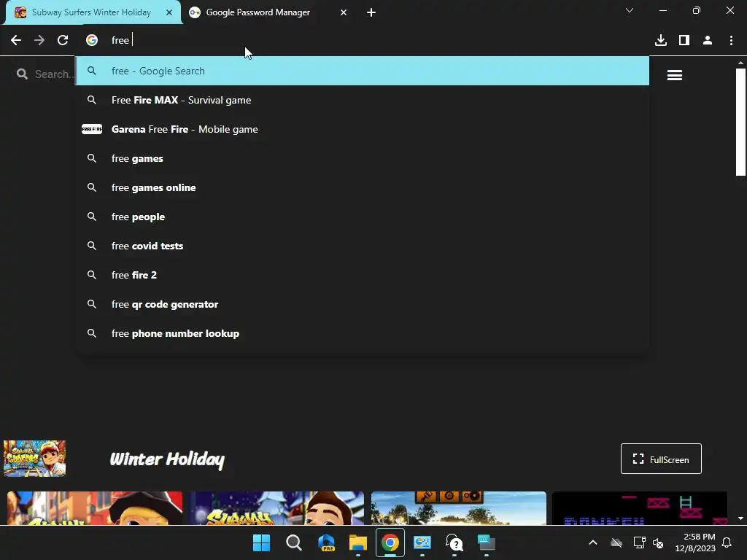Open the Subway Surfers logo thumbnail
Screen dimensions: 747x560
tap(34, 459)
